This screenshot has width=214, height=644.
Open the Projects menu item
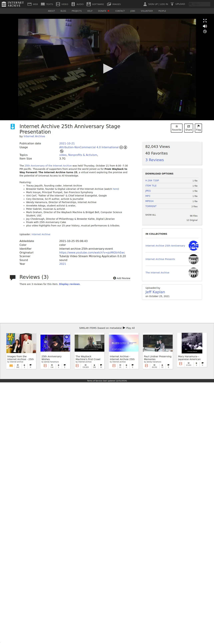point(77,11)
